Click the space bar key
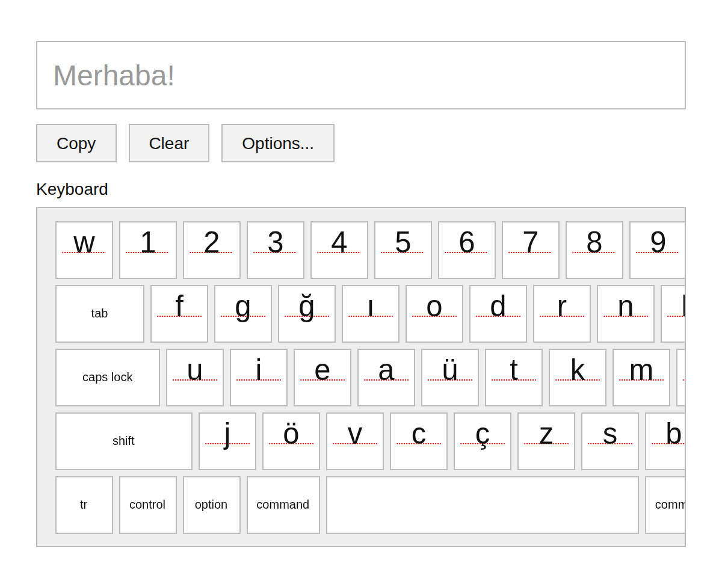Screen dimensions: 722x588 tap(483, 505)
